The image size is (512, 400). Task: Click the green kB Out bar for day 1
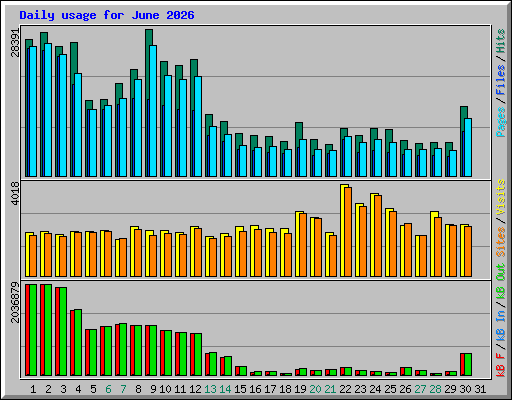[33, 330]
